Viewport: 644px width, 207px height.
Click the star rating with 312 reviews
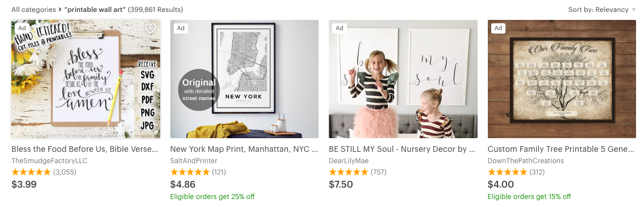(x=516, y=172)
